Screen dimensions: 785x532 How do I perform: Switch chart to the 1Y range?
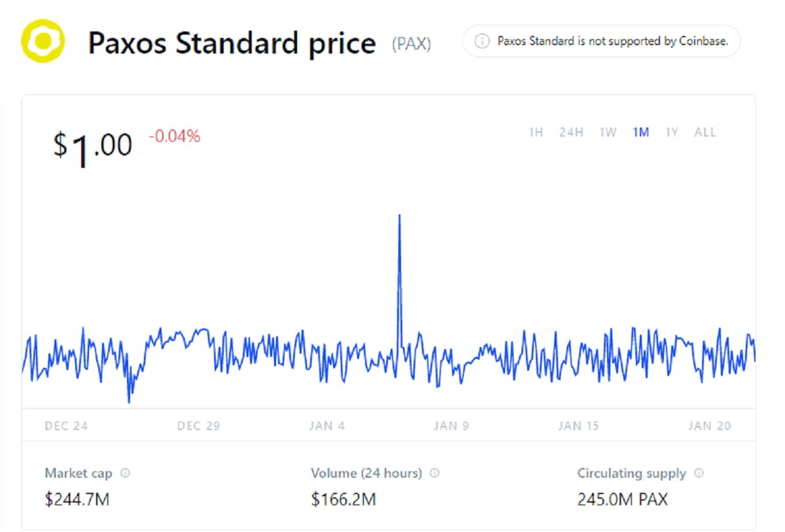click(x=672, y=133)
